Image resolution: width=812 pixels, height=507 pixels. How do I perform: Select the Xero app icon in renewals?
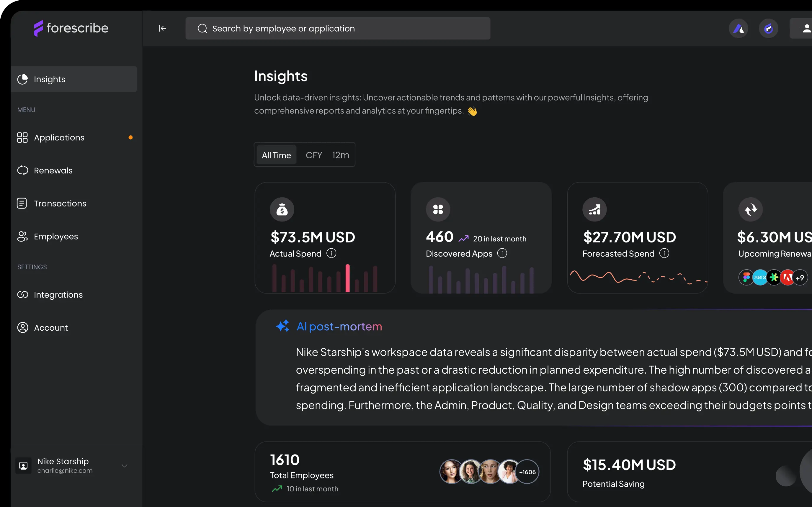[760, 277]
